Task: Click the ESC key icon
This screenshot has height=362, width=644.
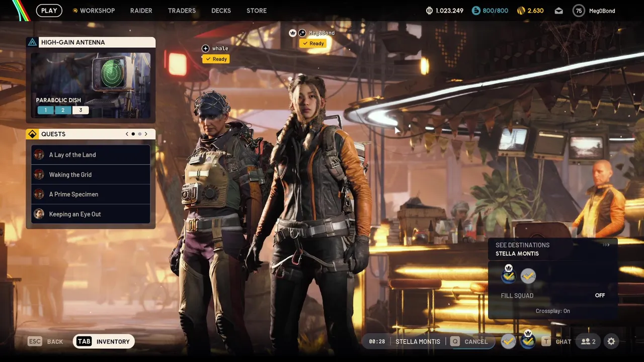Action: [x=35, y=341]
